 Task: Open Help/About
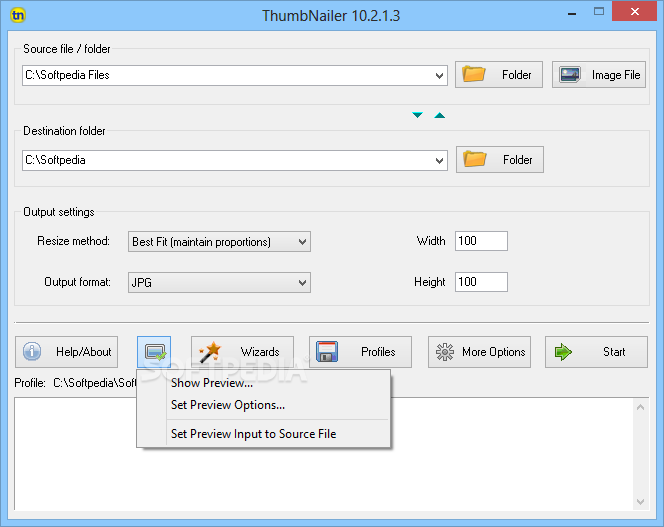pos(66,352)
